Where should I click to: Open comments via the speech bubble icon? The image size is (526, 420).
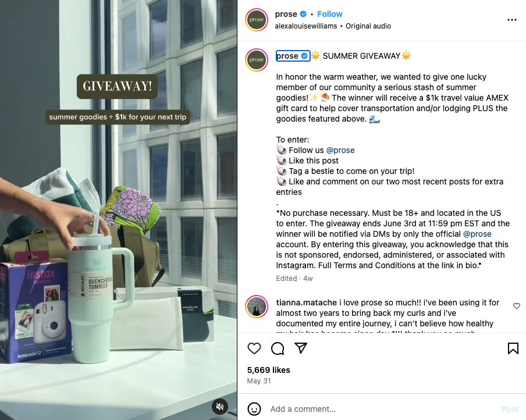[x=278, y=348]
